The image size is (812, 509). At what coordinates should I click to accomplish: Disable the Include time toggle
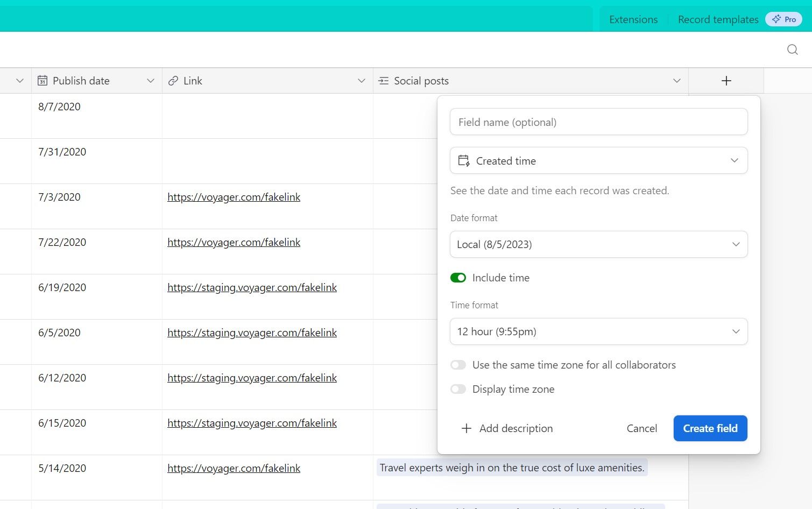tap(458, 278)
